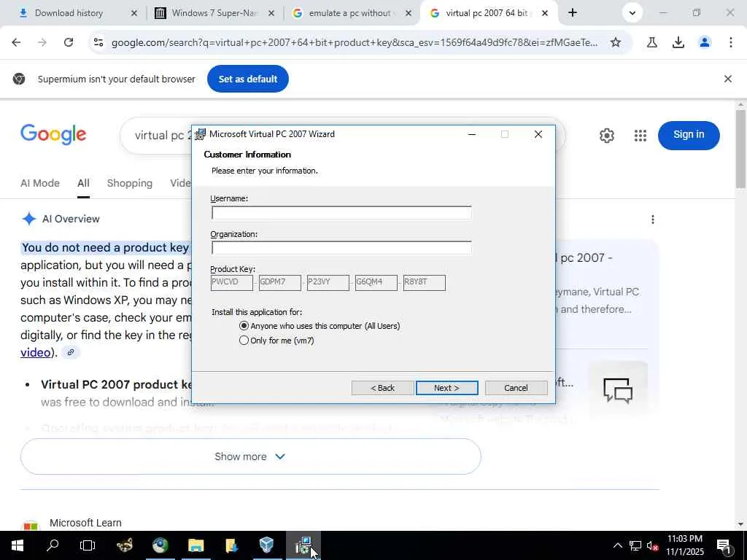Viewport: 747px width, 560px height.
Task: Set Supermium as default browser
Action: 248,79
